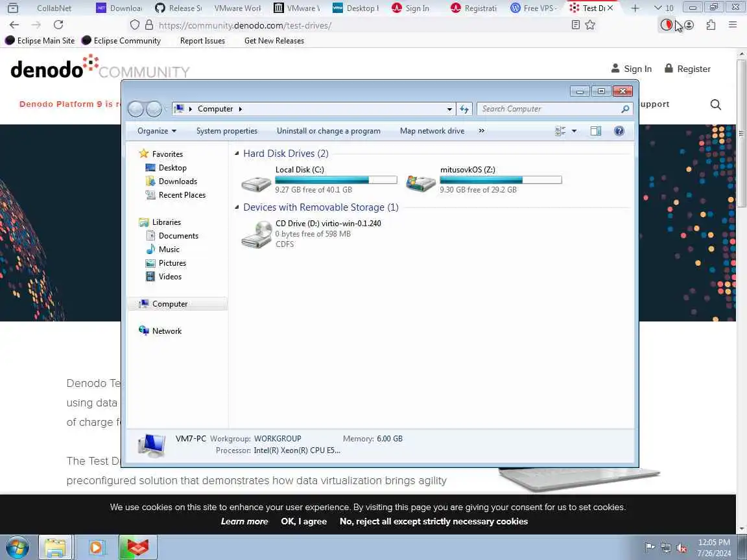Switch to Release GitHub tab
The width and height of the screenshot is (747, 560).
(179, 8)
